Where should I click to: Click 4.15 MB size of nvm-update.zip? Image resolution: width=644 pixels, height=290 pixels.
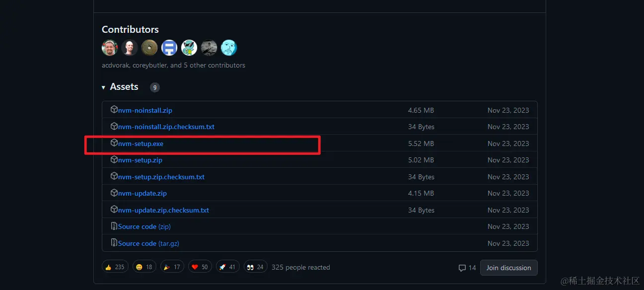click(x=421, y=193)
